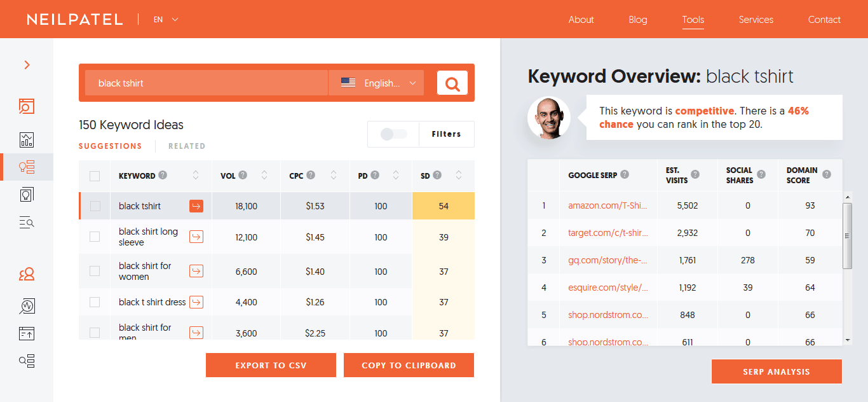Sort by the PD column arrows
This screenshot has width=868, height=402.
(396, 176)
